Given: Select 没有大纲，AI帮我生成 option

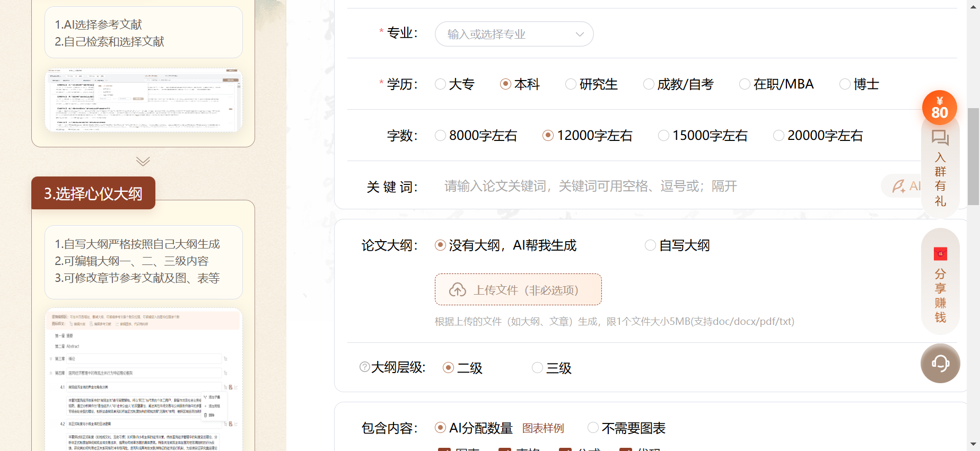Looking at the screenshot, I should 440,245.
